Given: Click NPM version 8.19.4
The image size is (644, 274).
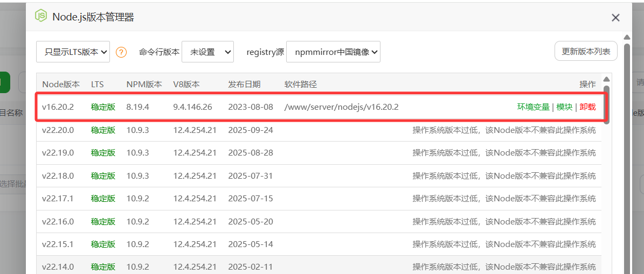Looking at the screenshot, I should [137, 107].
